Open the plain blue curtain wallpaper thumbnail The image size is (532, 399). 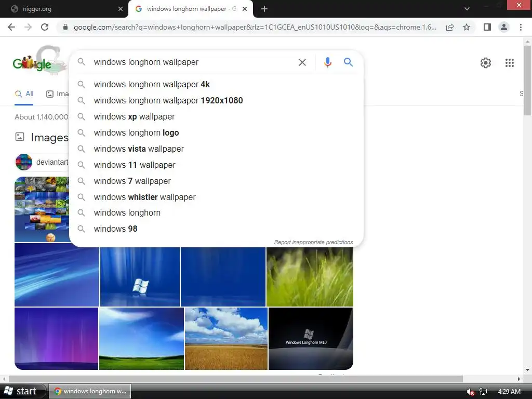point(223,277)
